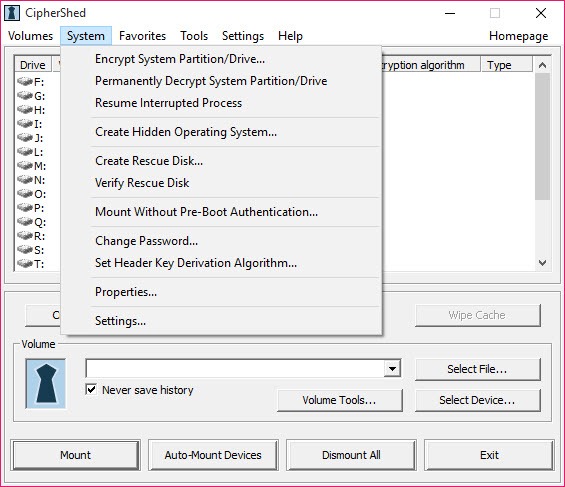Open the Tools menu
Image resolution: width=565 pixels, height=487 pixels.
click(194, 36)
